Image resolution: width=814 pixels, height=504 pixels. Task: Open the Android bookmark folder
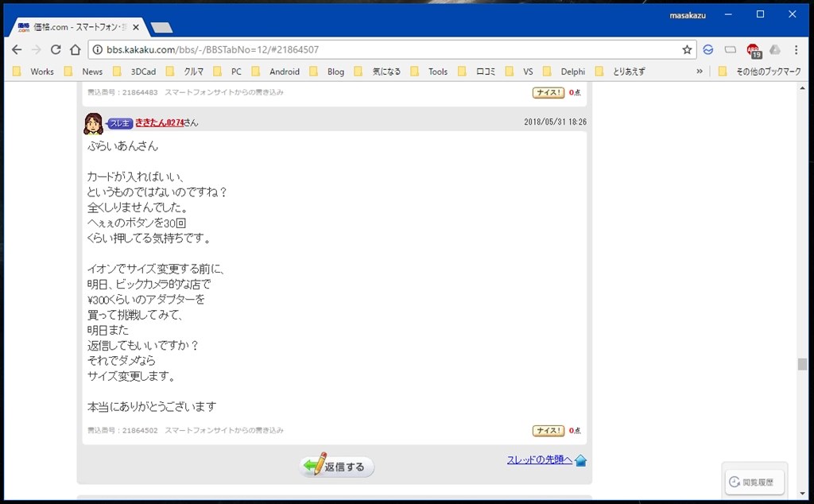pyautogui.click(x=276, y=72)
